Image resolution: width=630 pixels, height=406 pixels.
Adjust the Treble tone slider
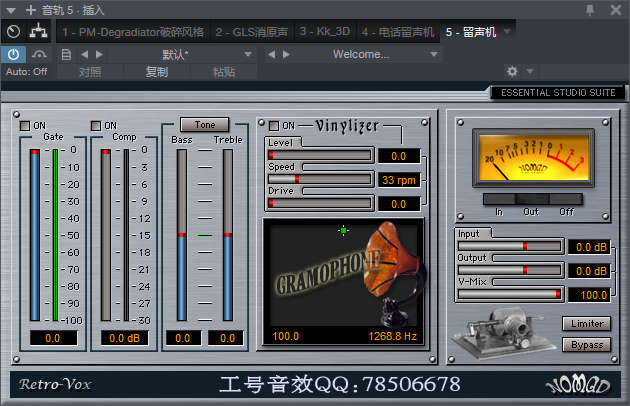pyautogui.click(x=228, y=235)
